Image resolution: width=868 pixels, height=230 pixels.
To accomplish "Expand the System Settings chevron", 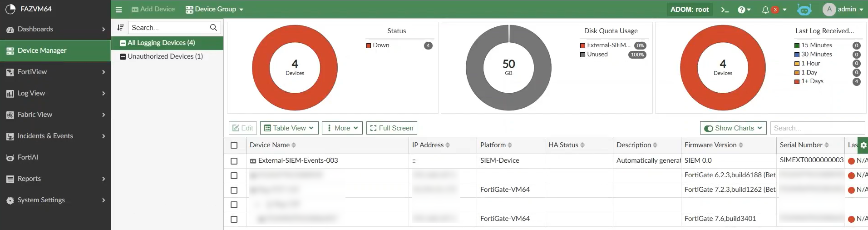I will [104, 200].
